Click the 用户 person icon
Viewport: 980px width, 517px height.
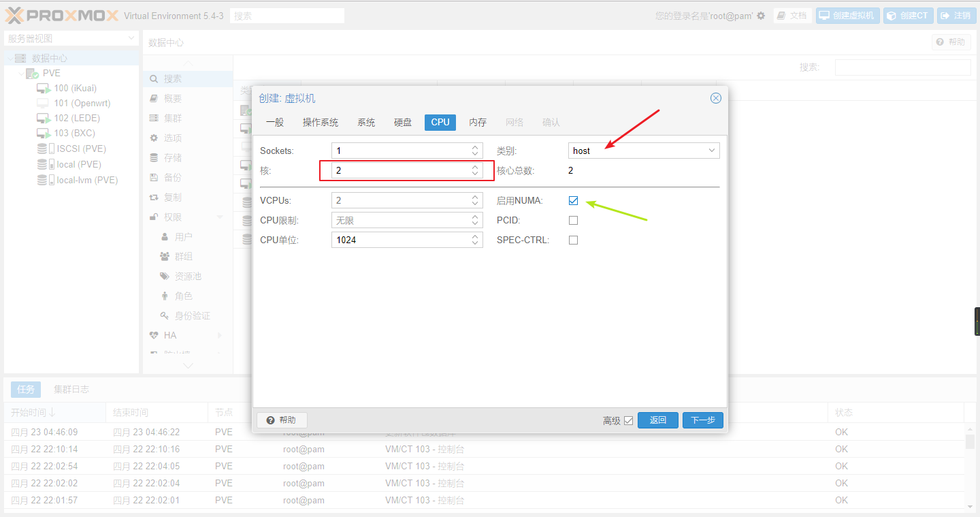pyautogui.click(x=165, y=237)
